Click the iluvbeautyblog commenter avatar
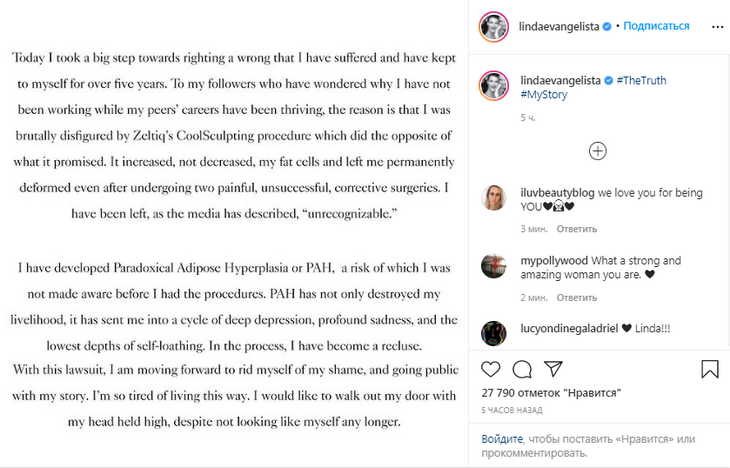Screen dimensions: 730x468 coord(494,198)
